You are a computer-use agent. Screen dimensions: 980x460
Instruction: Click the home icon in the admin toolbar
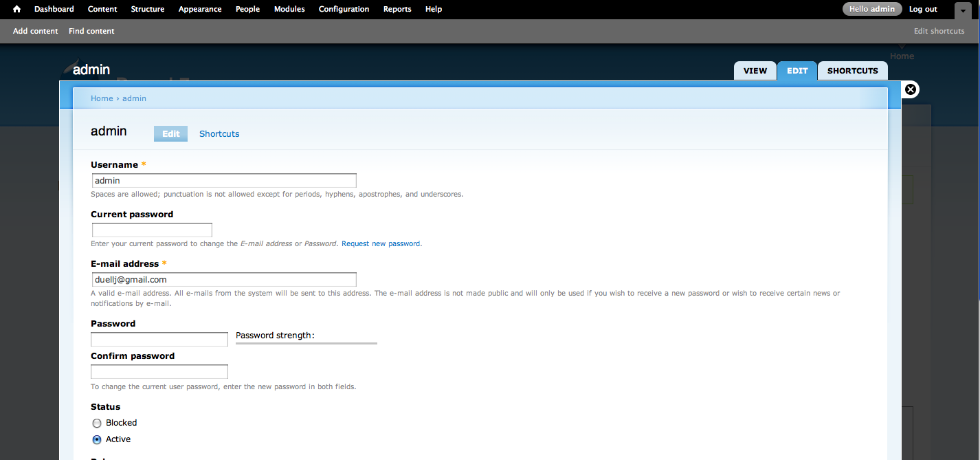click(16, 9)
